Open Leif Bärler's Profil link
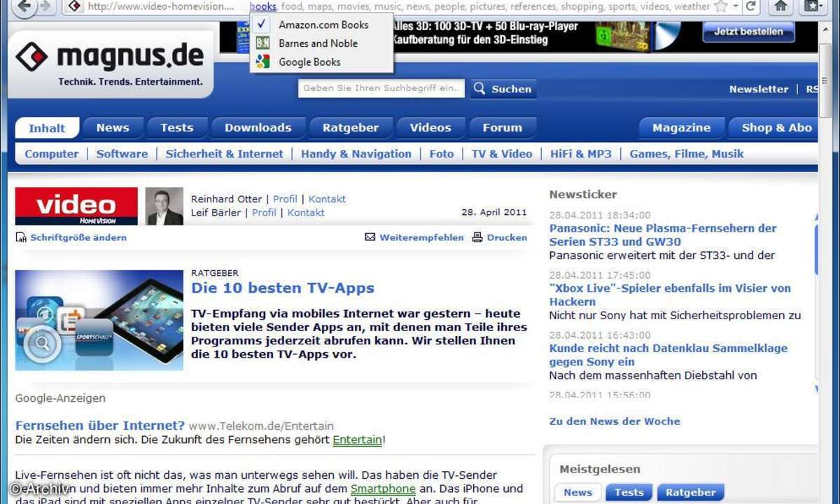Image resolution: width=840 pixels, height=504 pixels. pos(264,212)
